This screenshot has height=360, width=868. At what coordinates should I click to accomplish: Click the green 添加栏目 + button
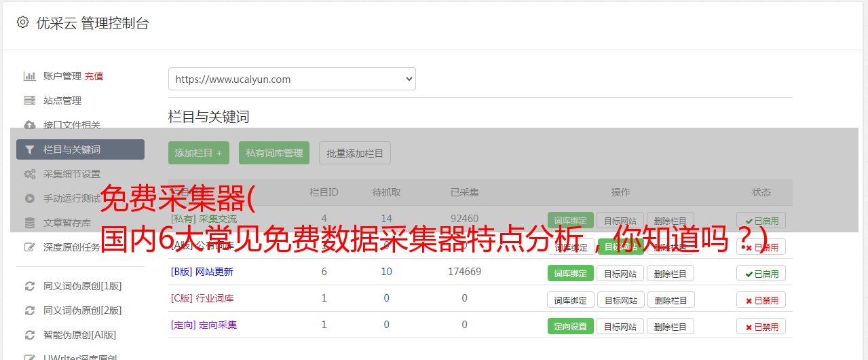click(x=199, y=153)
